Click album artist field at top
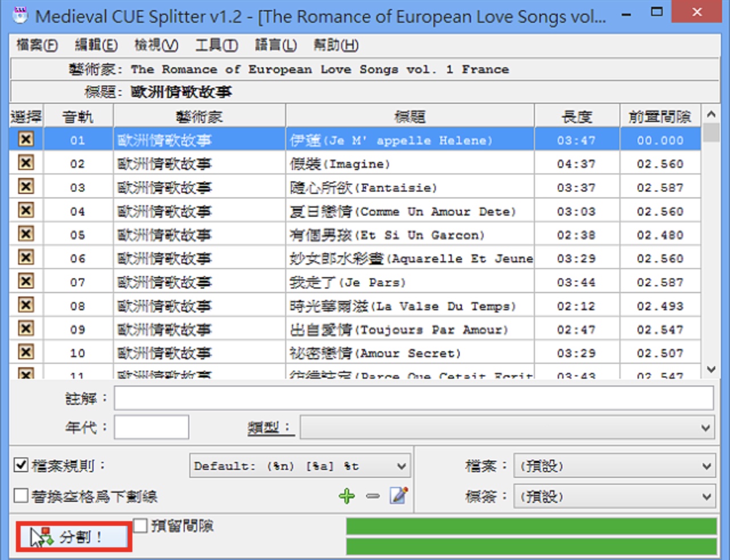Viewport: 730px width, 560px height. (365, 70)
